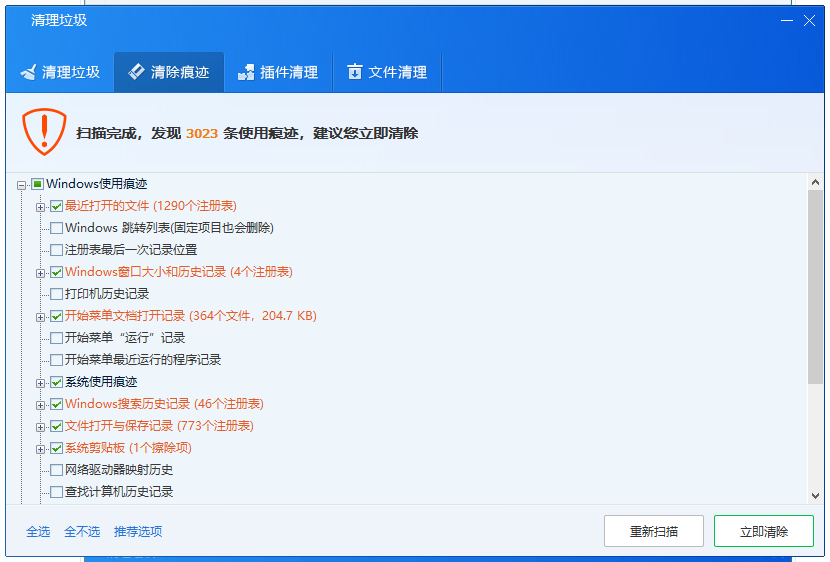This screenshot has width=830, height=562.
Task: Click the plugin icon on 插件清理 tab
Action: tap(246, 72)
